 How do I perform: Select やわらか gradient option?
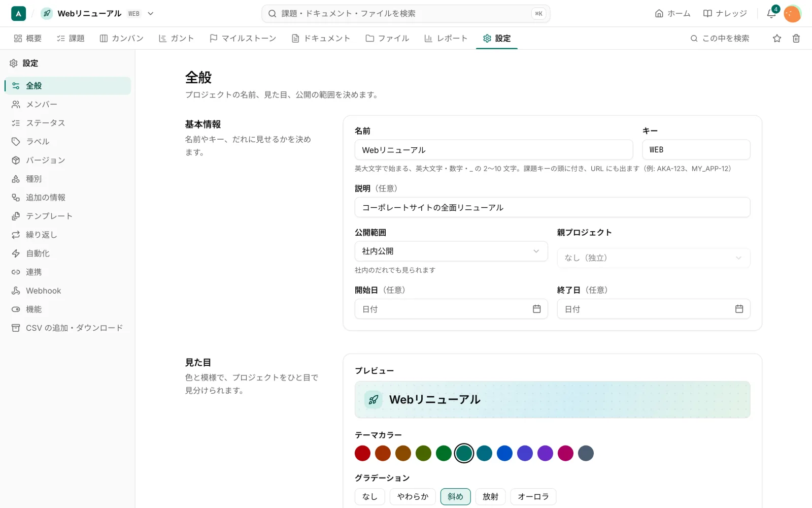[x=413, y=496]
